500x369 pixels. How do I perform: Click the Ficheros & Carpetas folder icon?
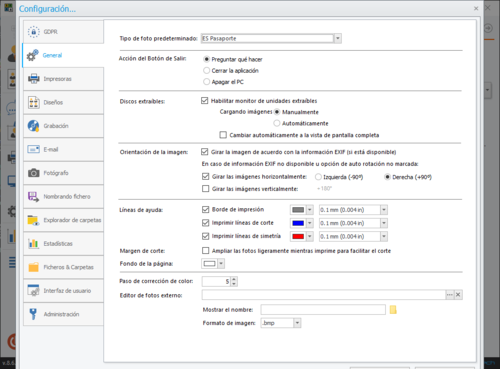[34, 267]
